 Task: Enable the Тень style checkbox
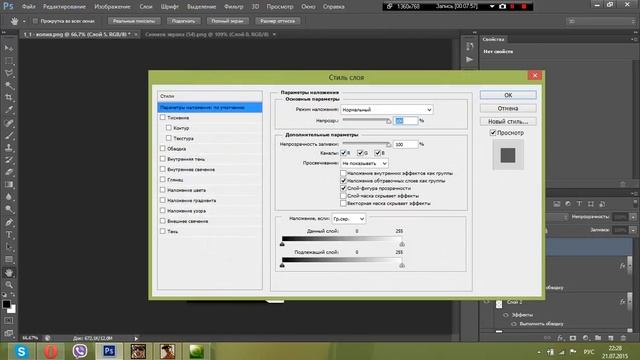162,231
